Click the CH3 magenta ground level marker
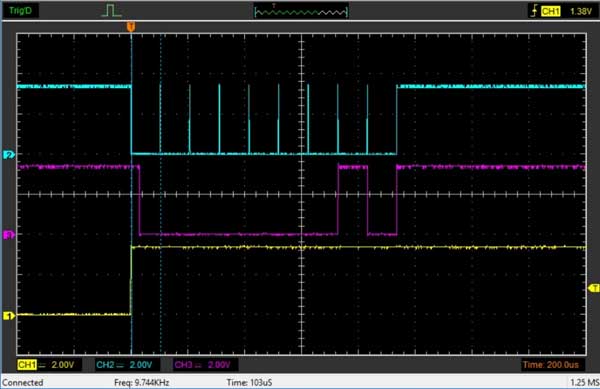Image resolution: width=600 pixels, height=389 pixels. [x=8, y=234]
